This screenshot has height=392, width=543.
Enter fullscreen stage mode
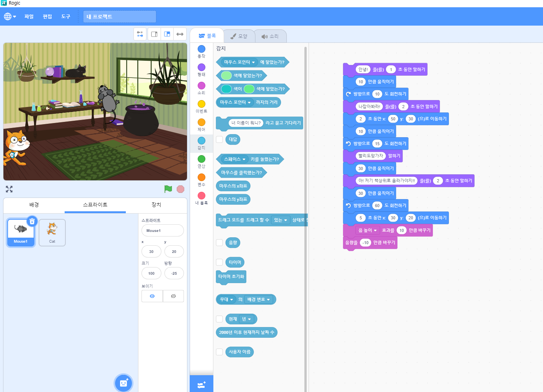coord(9,189)
